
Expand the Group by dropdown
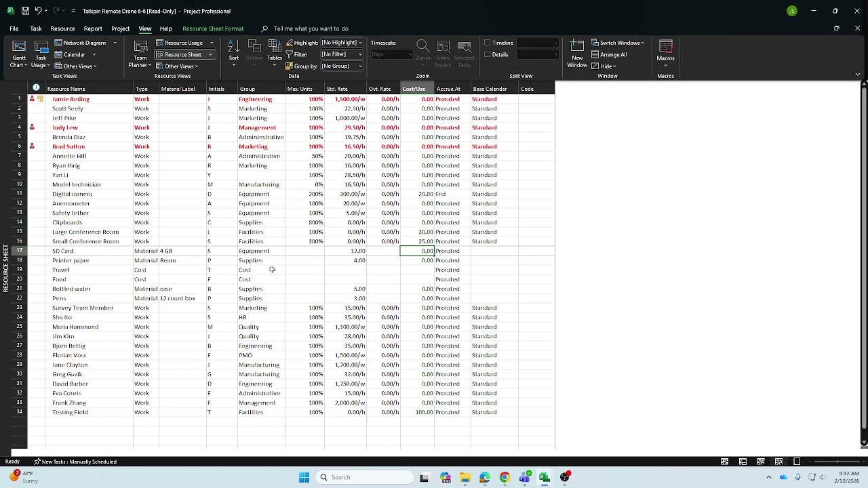359,66
